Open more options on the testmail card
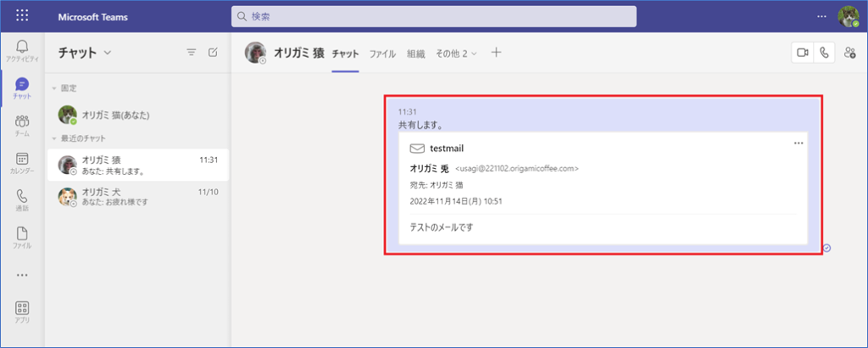 (x=798, y=143)
